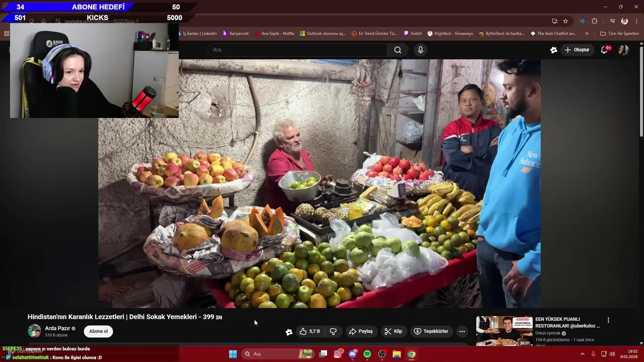Viewport: 644px width, 362px height.
Task: Open Task View on taskbar
Action: (x=323, y=354)
